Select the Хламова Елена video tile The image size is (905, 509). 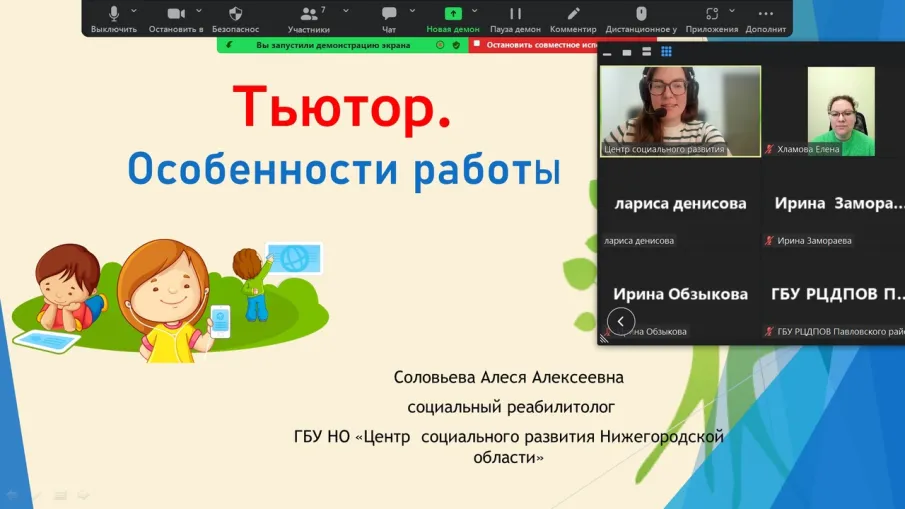(x=835, y=111)
